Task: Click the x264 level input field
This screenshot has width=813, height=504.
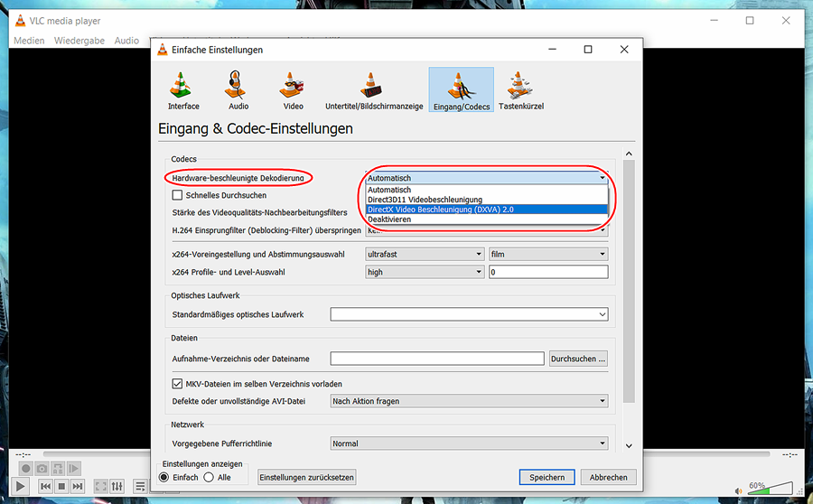Action: pos(548,272)
